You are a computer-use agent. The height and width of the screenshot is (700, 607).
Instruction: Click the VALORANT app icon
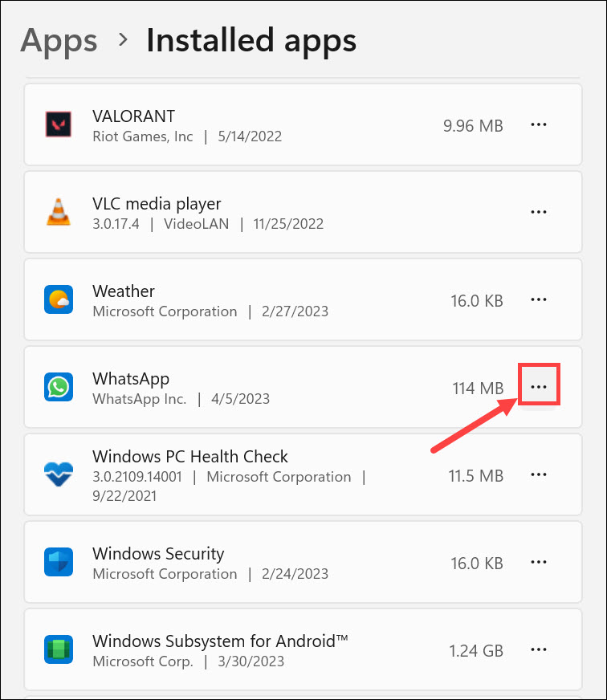coord(59,124)
